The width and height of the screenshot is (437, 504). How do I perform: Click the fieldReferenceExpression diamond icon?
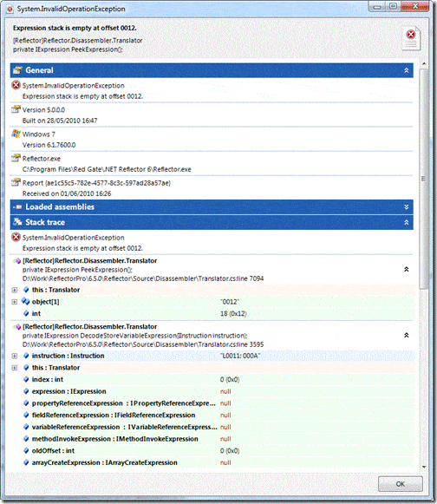click(x=26, y=415)
